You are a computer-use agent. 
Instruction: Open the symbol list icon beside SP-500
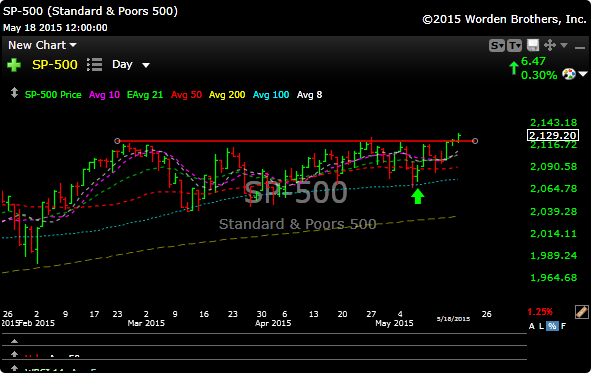coord(94,64)
